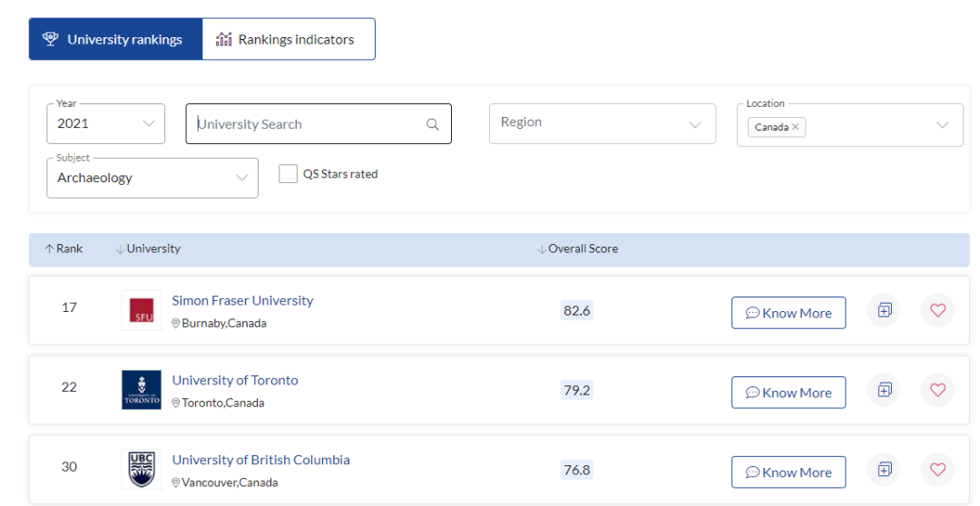Open the University of British Columbia link
Viewport: 980px width, 506px height.
click(260, 460)
